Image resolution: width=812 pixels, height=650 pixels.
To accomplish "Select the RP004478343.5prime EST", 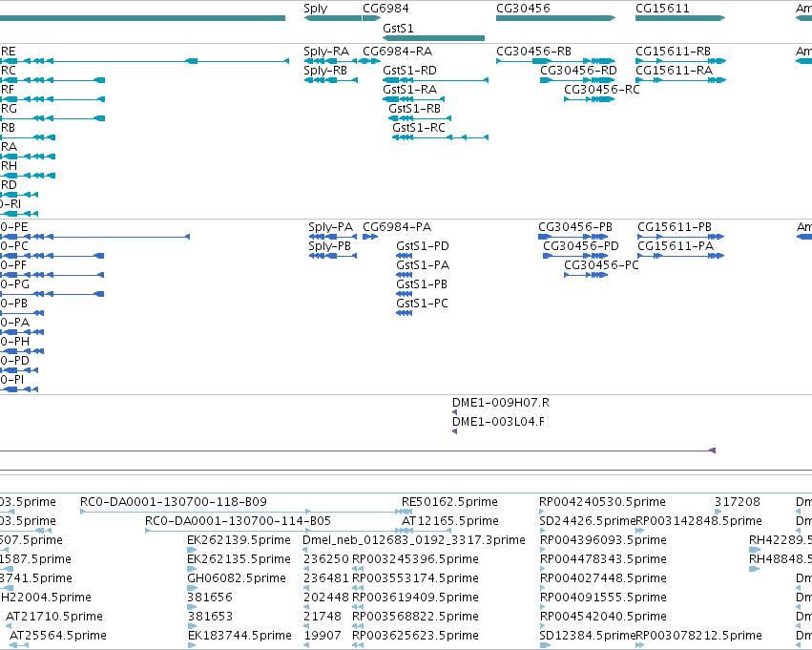I will point(542,569).
